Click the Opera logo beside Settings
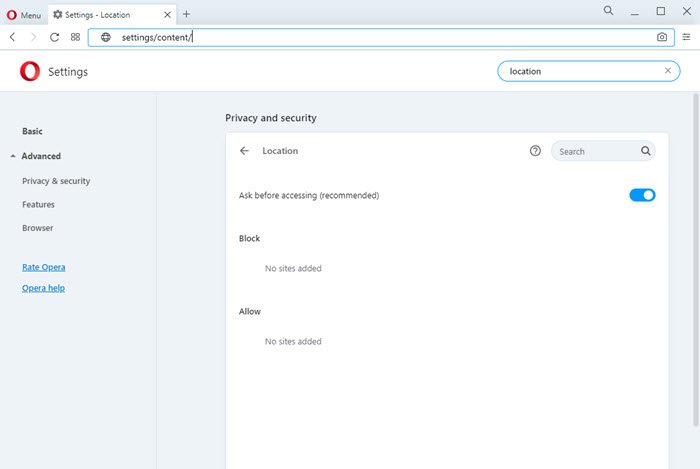This screenshot has width=700, height=469. (x=30, y=71)
